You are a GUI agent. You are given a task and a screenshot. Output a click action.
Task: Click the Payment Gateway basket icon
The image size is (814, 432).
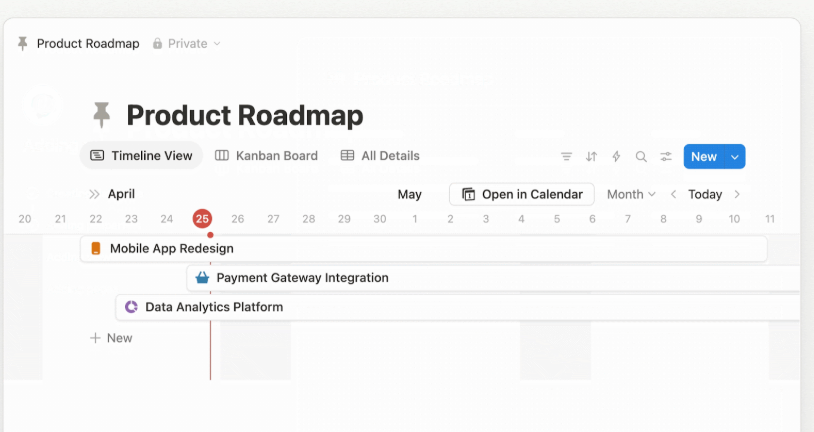point(203,278)
